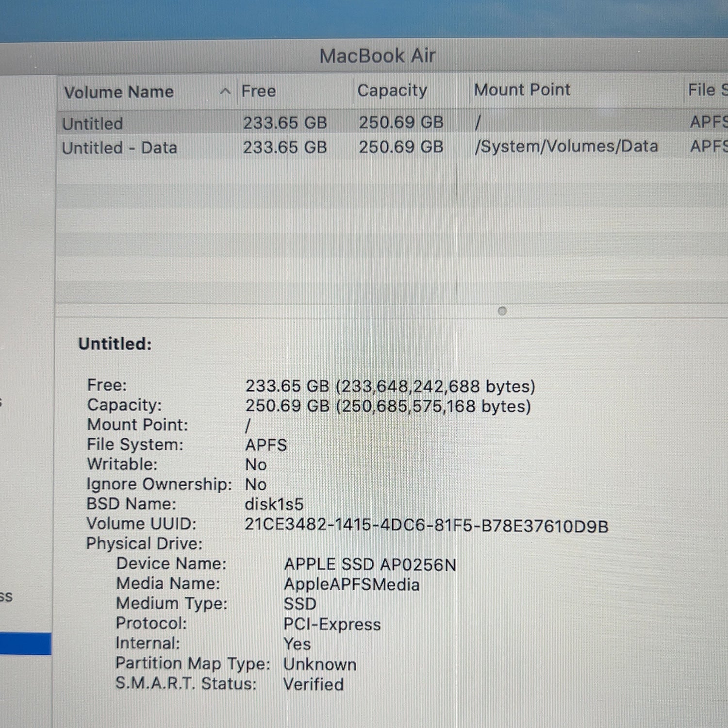Click the highlighted blue sidebar item
Screen dimensions: 728x728
(25, 644)
